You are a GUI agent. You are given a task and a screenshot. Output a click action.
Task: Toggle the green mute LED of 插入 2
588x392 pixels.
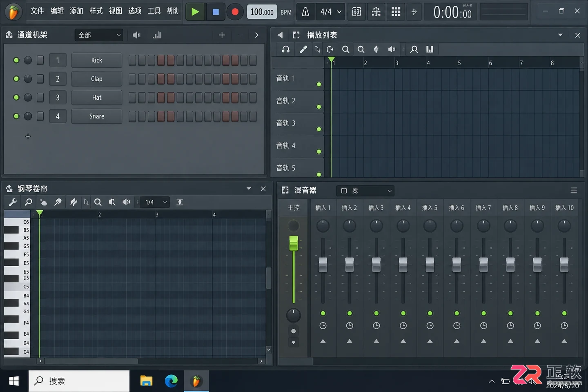[350, 313]
